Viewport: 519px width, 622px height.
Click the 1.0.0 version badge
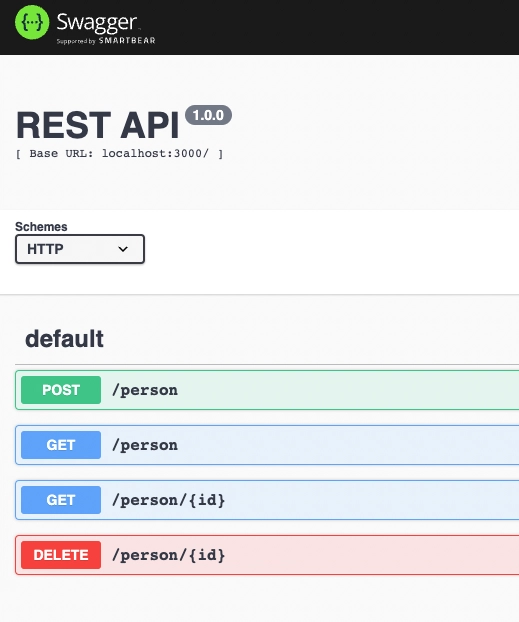(x=208, y=115)
